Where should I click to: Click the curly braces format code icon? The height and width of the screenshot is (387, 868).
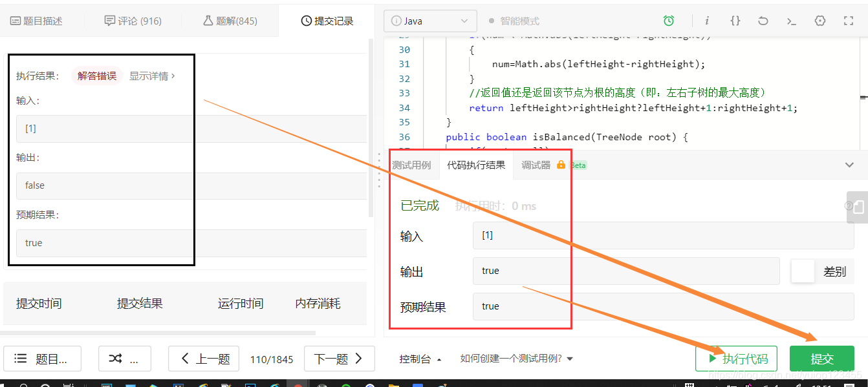(735, 21)
